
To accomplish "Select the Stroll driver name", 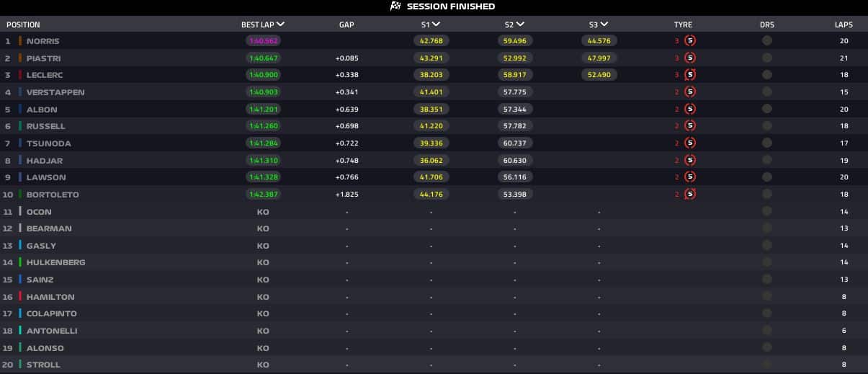I will click(43, 365).
